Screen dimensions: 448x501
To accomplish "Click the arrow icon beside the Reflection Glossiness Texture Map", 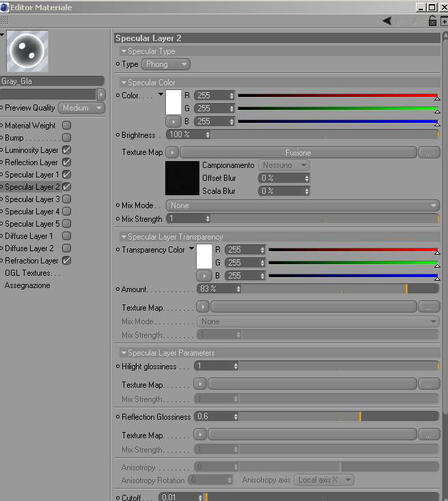I will click(200, 435).
